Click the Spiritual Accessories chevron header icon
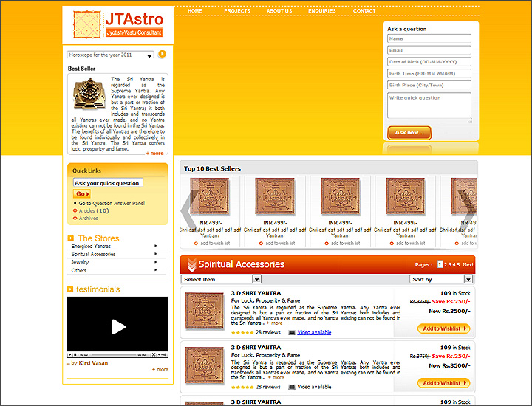The height and width of the screenshot is (406, 532). 191,265
